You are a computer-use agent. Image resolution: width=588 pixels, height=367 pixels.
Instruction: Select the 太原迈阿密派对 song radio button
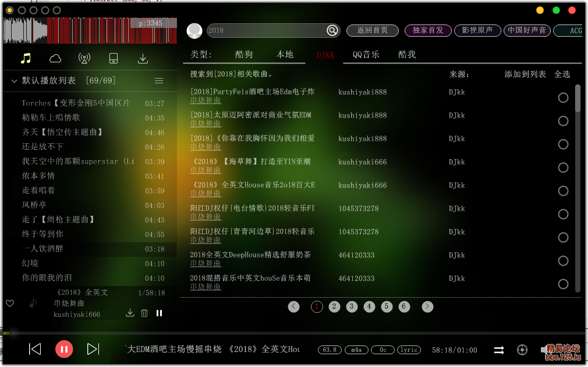tap(563, 121)
